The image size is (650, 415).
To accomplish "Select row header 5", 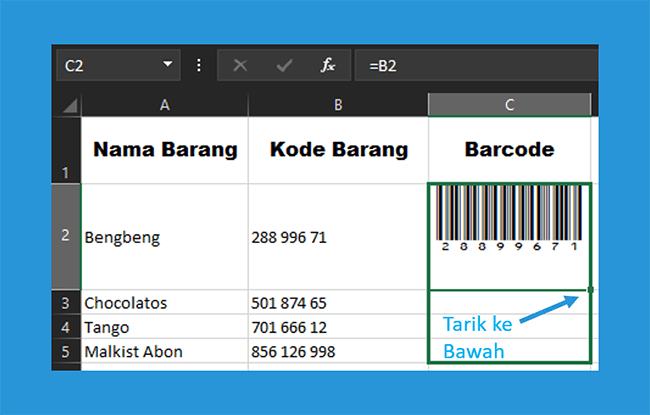I will (x=66, y=351).
